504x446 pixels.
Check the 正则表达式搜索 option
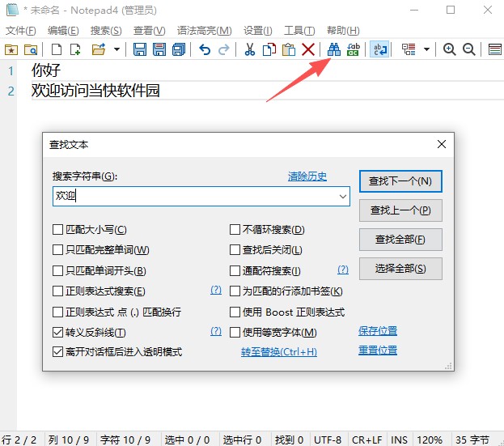click(x=58, y=291)
